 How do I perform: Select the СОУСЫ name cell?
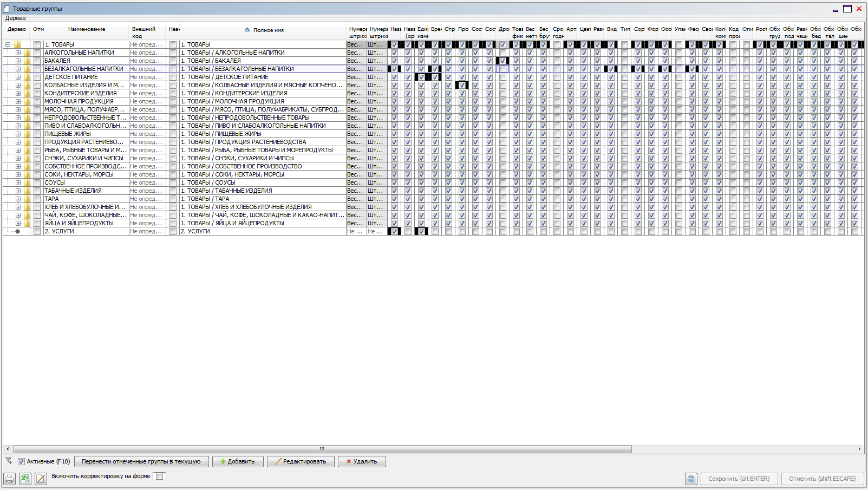86,182
